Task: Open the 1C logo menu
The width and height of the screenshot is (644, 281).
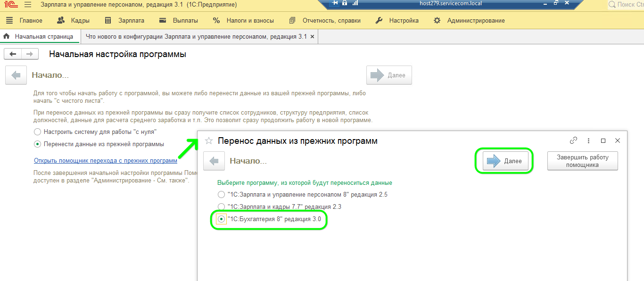Action: 10,5
